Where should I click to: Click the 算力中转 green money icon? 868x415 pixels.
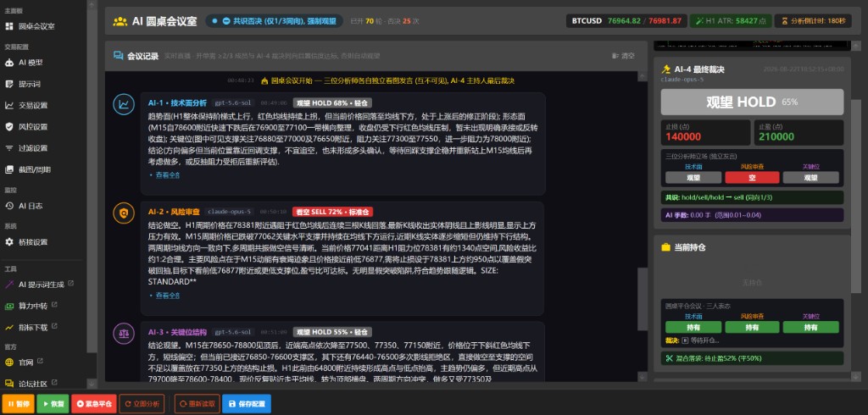click(x=8, y=306)
